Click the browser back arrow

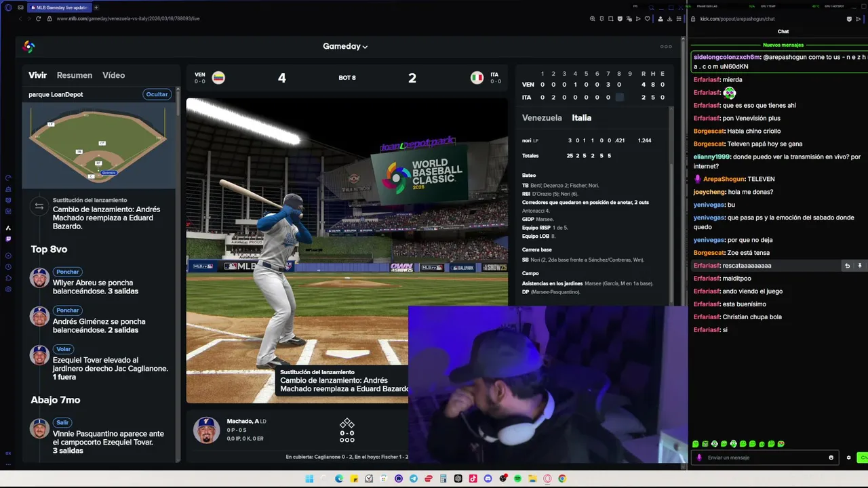click(20, 18)
